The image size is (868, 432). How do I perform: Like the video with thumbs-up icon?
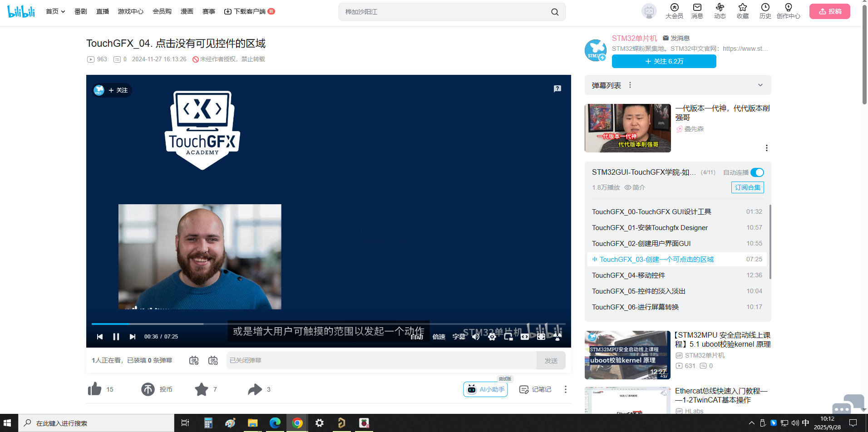[x=95, y=389]
